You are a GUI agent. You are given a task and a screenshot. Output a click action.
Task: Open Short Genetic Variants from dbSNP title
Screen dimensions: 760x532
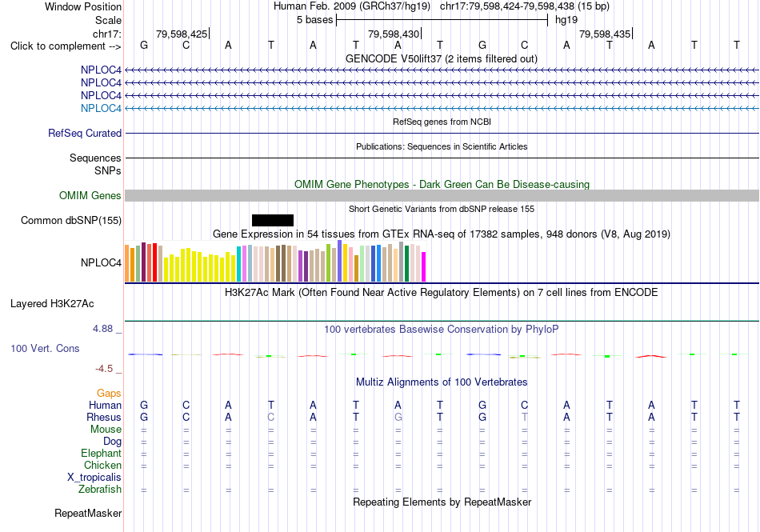[x=442, y=209]
